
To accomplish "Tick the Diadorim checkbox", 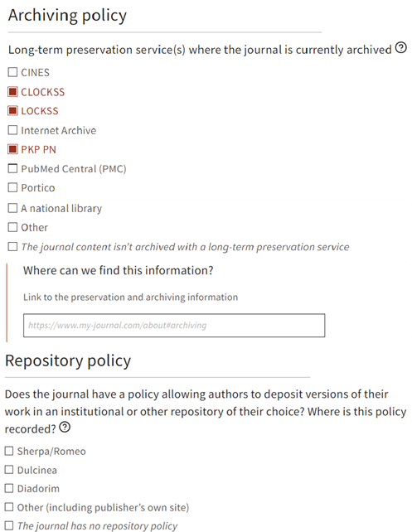I will (x=9, y=488).
